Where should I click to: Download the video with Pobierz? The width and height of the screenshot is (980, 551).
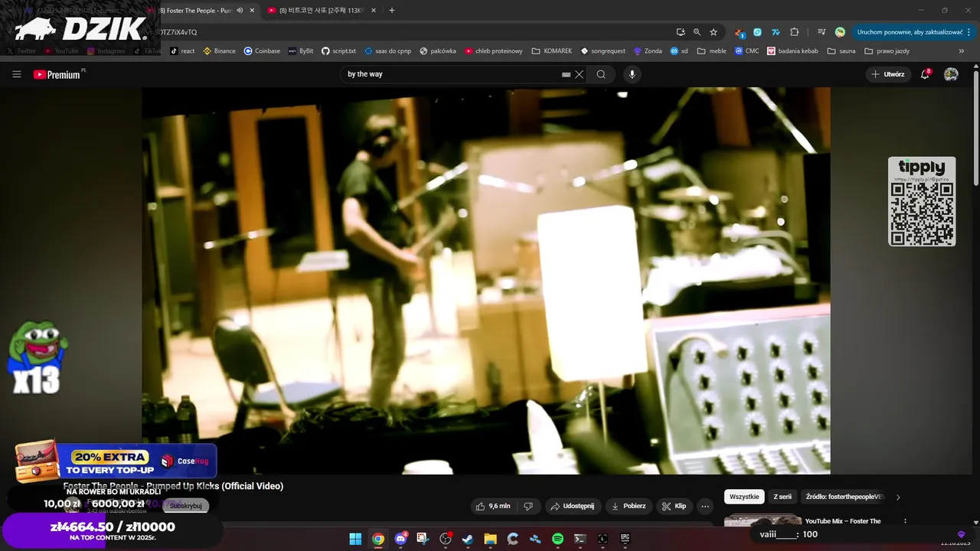[x=629, y=506]
